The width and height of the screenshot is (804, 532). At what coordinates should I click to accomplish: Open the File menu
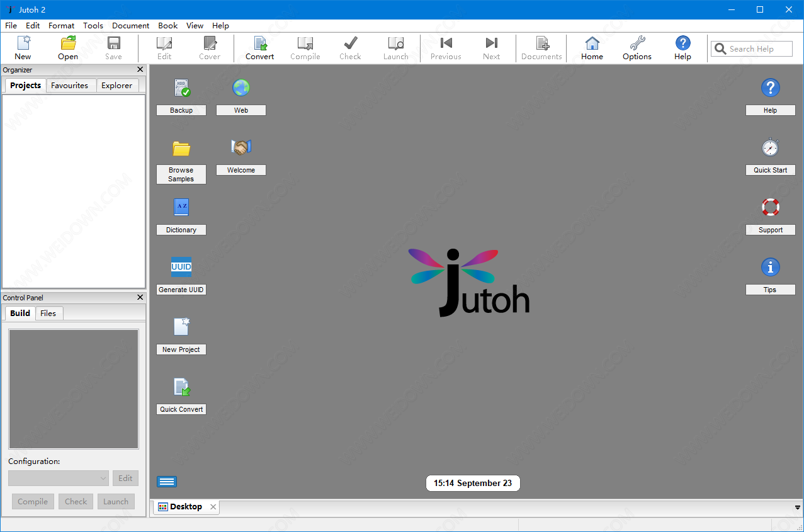[x=11, y=26]
